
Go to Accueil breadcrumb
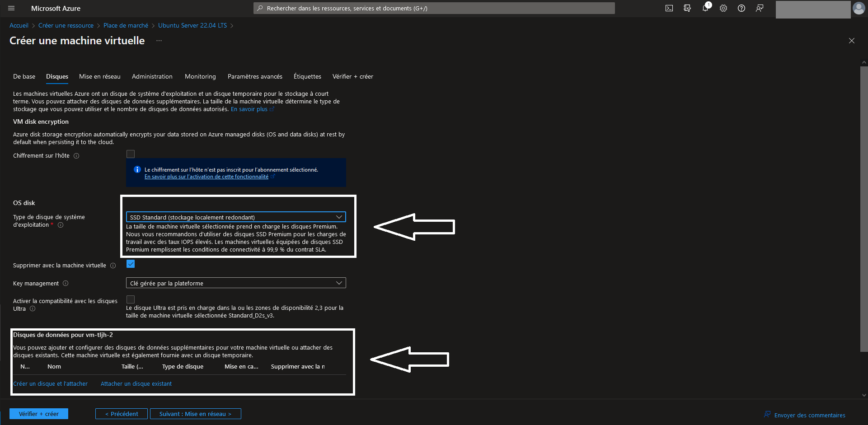pos(19,25)
